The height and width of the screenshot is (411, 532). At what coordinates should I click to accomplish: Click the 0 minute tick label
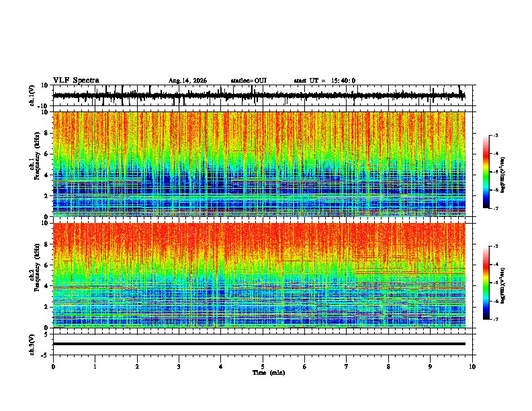pyautogui.click(x=53, y=367)
